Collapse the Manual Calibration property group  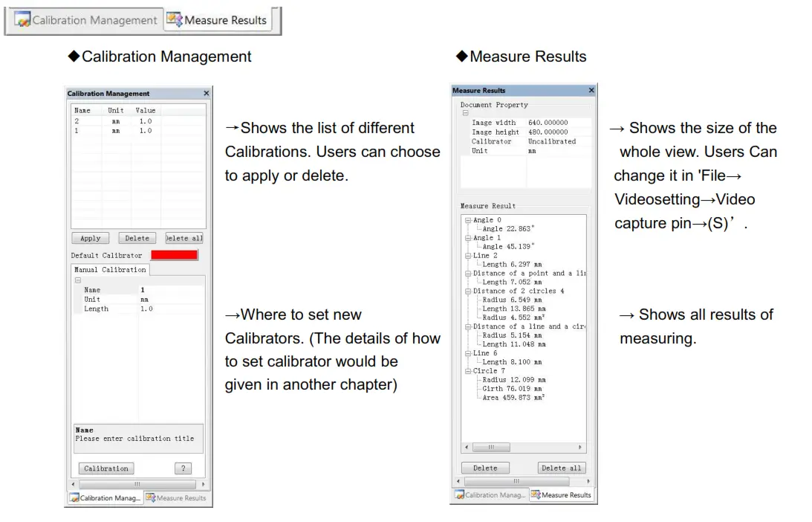click(x=78, y=280)
